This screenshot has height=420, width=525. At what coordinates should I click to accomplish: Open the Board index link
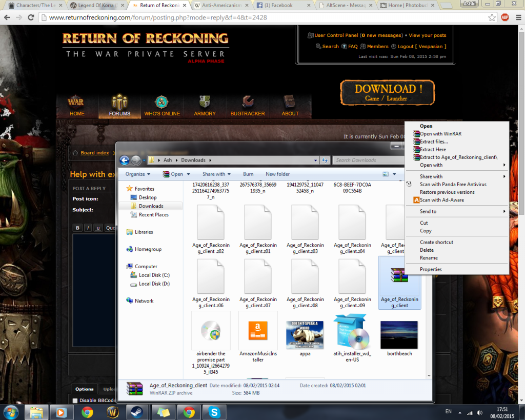click(x=95, y=153)
